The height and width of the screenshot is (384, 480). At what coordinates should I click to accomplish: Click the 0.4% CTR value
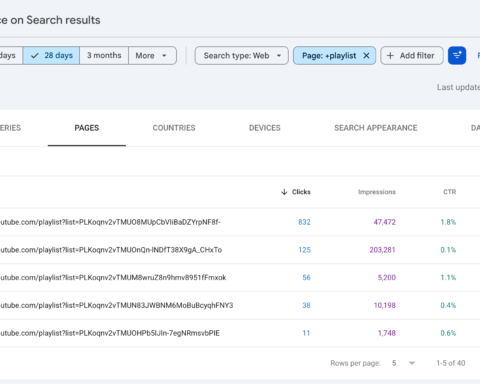point(448,305)
